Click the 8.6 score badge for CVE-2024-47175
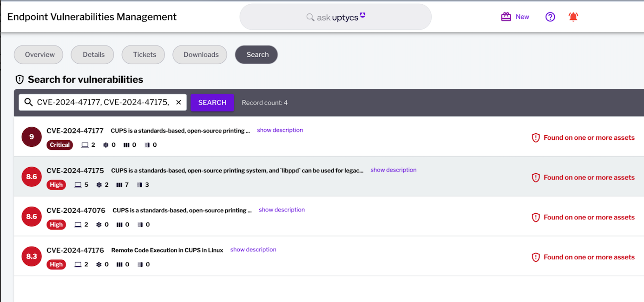Screen dimensions: 644x302 click(x=32, y=177)
